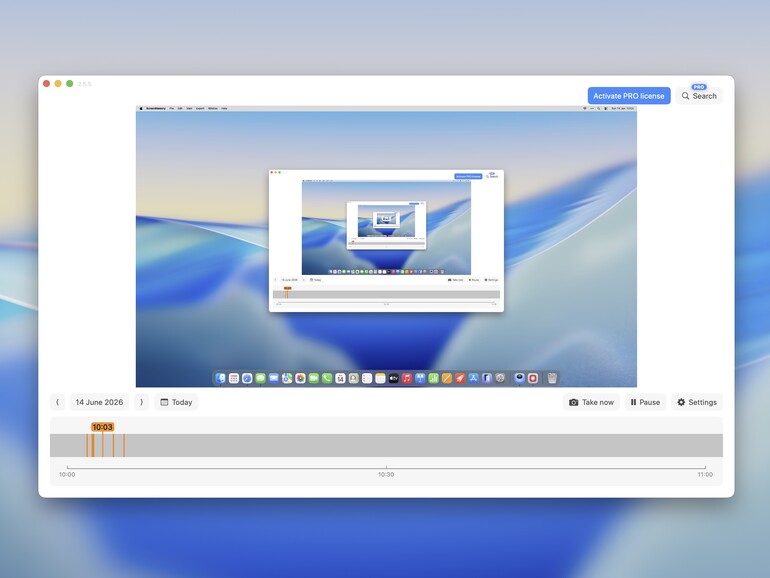The height and width of the screenshot is (578, 770).
Task: Click the Safari icon in the preview dock
Action: coord(247,378)
